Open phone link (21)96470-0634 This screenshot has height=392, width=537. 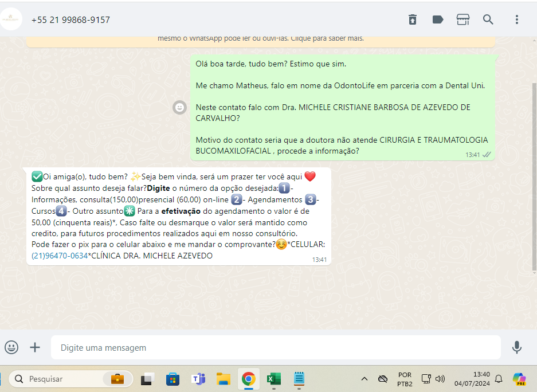point(60,256)
